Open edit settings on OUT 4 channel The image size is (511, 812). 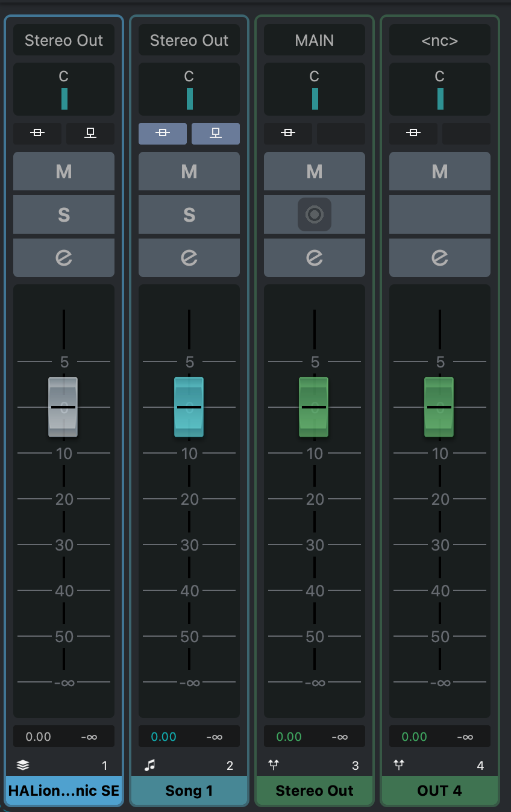point(440,258)
